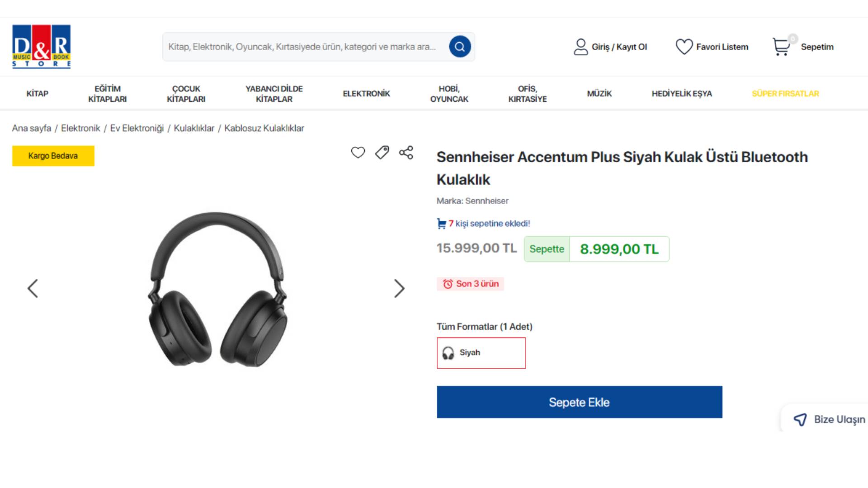
Task: Go to Kulaklıklar breadcrumb link
Action: [194, 128]
